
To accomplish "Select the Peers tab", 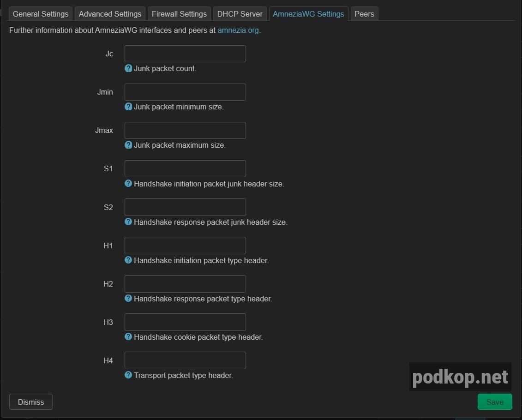I will point(364,14).
